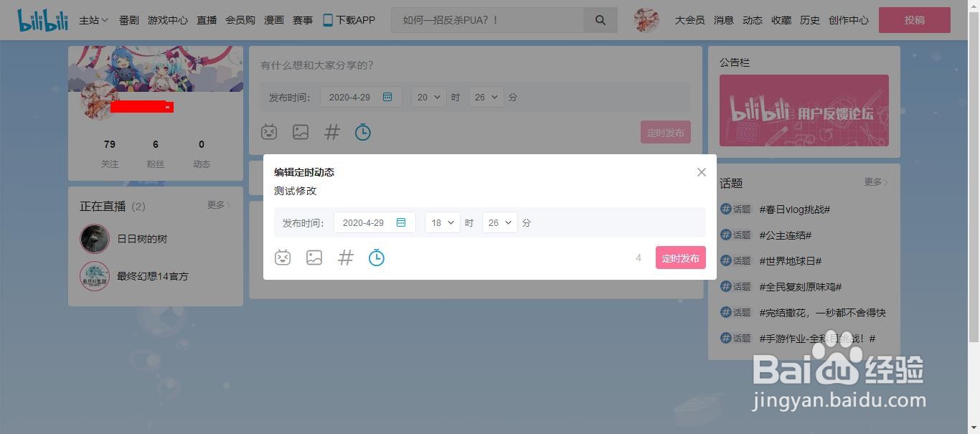Image resolution: width=980 pixels, height=434 pixels.
Task: Click the 下载APP phone icon
Action: 329,19
